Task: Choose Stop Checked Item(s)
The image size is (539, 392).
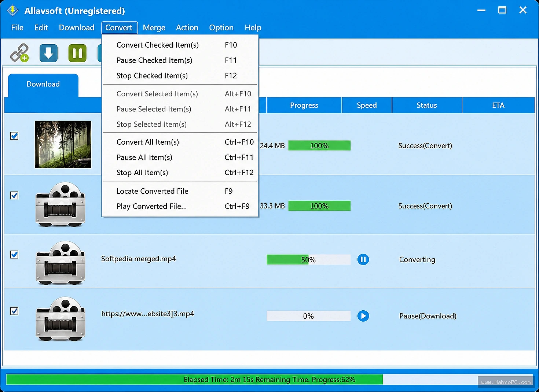Action: coord(180,76)
